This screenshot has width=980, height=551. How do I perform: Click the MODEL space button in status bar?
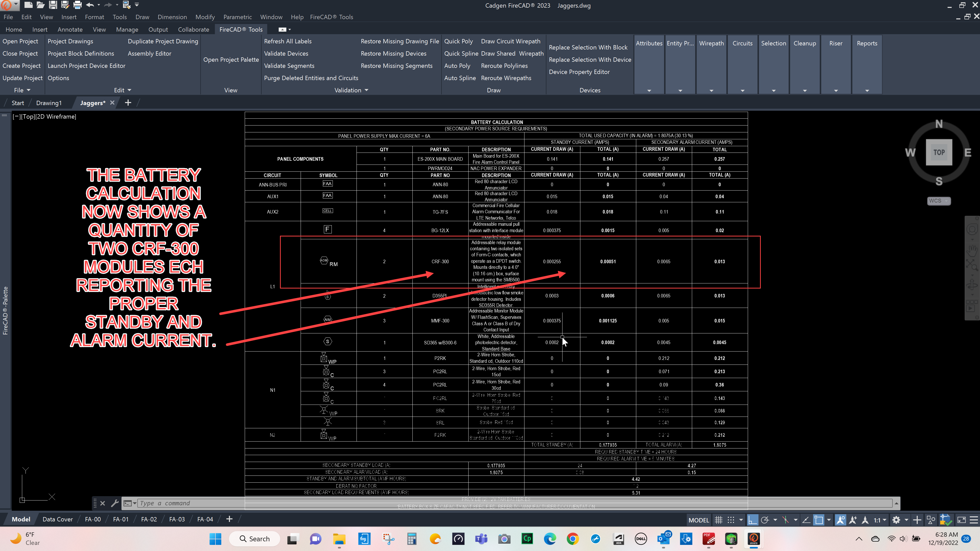(699, 520)
